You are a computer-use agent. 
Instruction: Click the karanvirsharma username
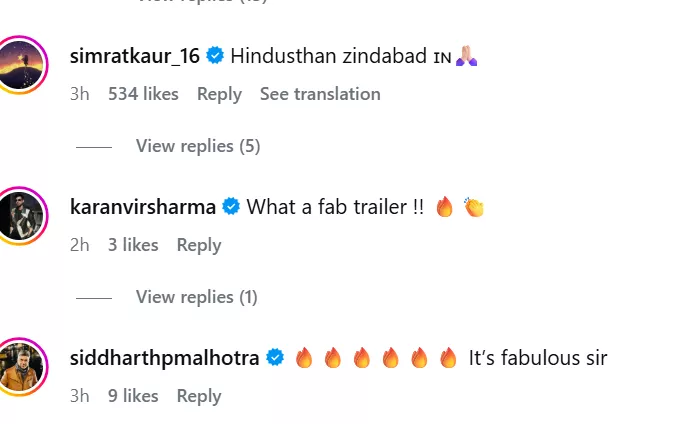143,207
